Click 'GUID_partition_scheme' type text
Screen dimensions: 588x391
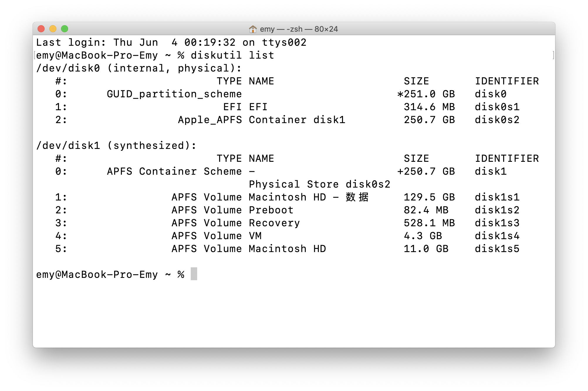(x=174, y=94)
